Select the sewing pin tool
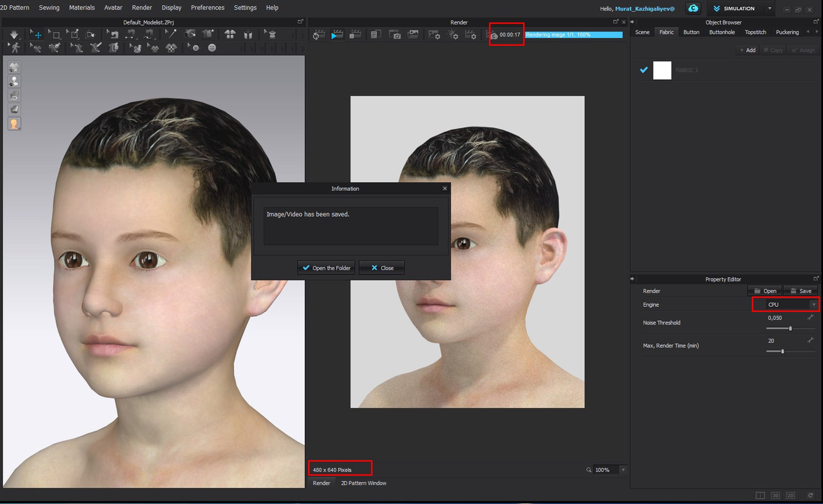The image size is (823, 504). click(x=170, y=35)
